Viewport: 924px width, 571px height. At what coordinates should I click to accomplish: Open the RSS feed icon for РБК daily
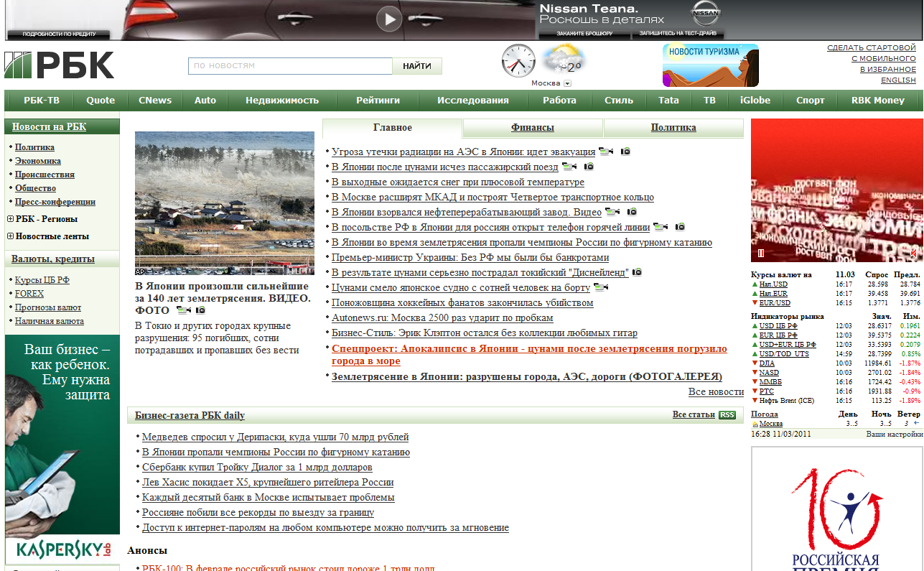point(727,415)
